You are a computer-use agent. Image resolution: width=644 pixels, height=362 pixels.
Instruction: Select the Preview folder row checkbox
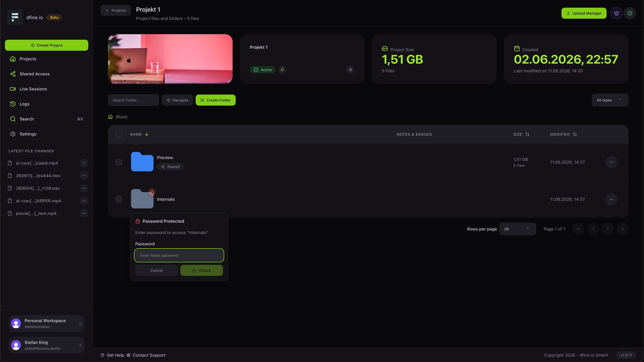[119, 162]
